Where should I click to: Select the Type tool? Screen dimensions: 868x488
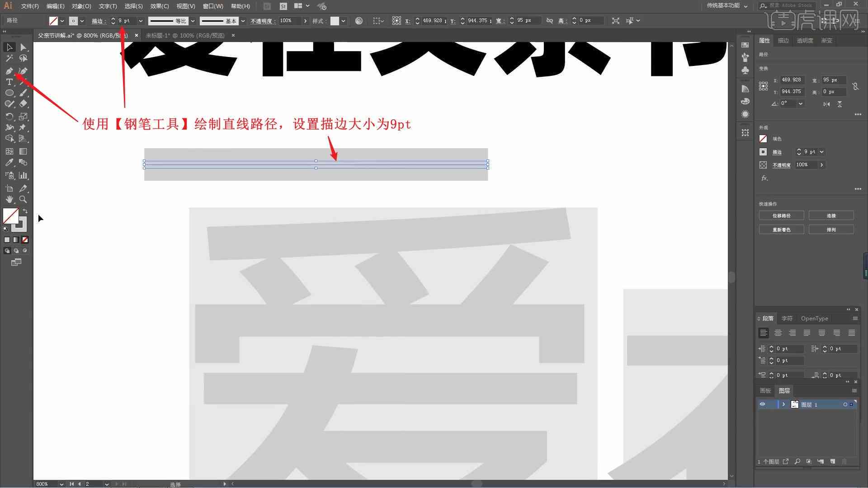tap(9, 82)
